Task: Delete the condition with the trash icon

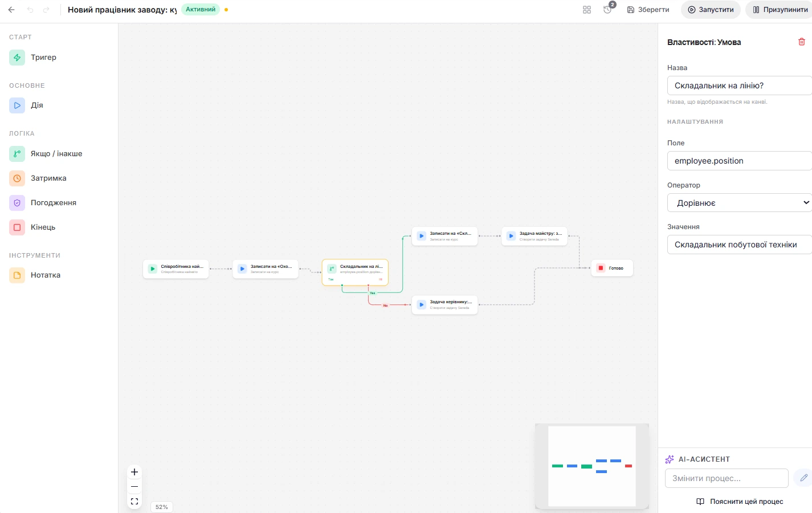Action: pyautogui.click(x=802, y=42)
